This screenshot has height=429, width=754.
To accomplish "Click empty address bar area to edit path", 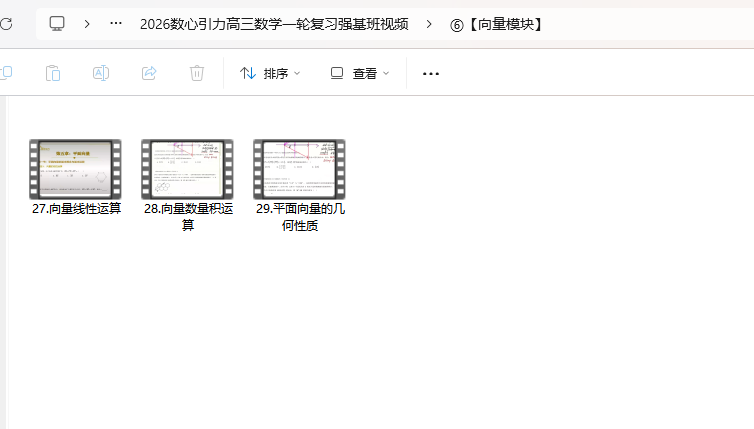I will click(650, 24).
